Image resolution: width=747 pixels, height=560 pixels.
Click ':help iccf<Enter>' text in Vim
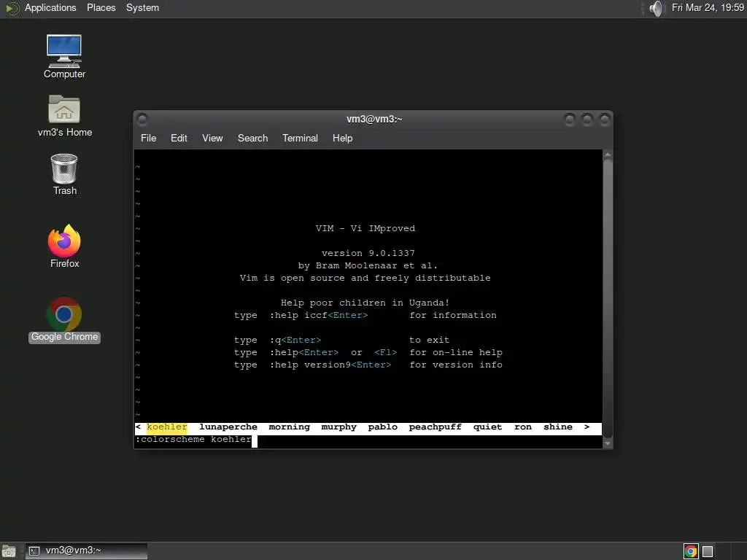tap(319, 315)
